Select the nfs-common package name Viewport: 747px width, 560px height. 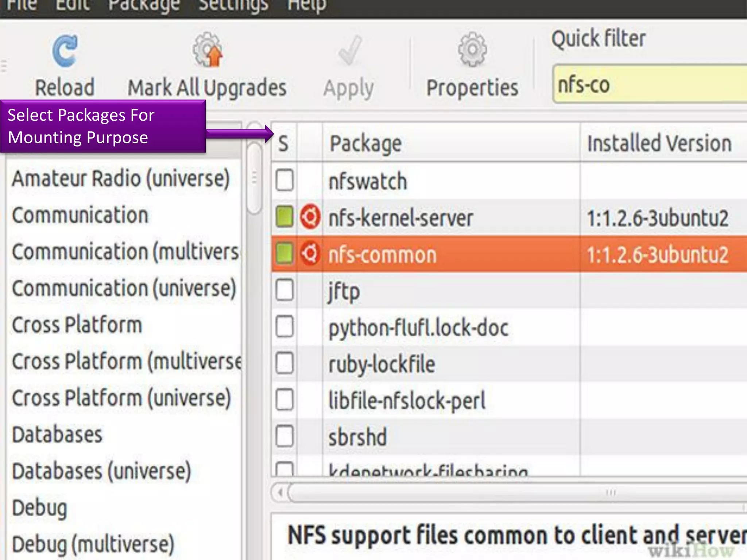382,254
